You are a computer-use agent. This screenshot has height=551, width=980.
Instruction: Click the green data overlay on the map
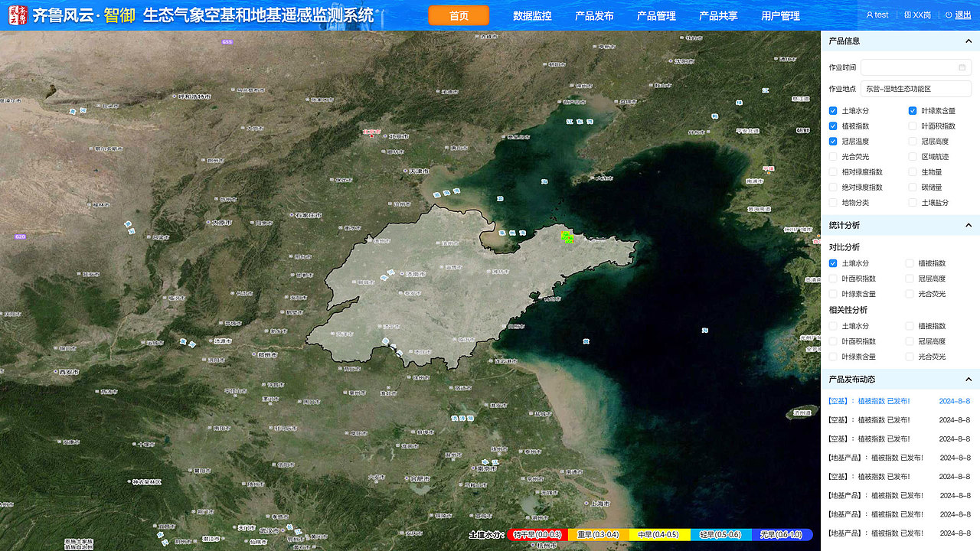[567, 237]
